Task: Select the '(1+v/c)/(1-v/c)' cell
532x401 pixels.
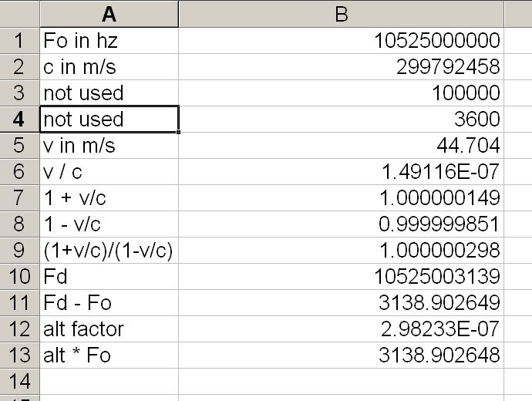Action: pyautogui.click(x=109, y=251)
